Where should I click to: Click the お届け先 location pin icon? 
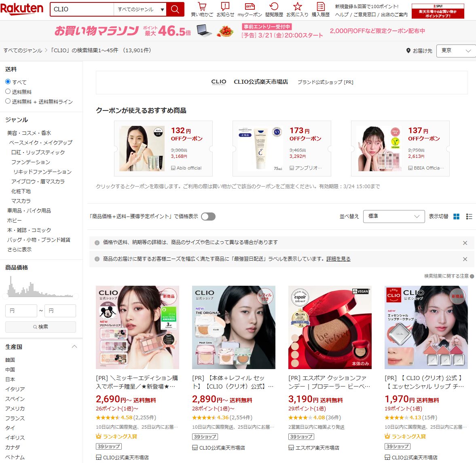tap(408, 51)
